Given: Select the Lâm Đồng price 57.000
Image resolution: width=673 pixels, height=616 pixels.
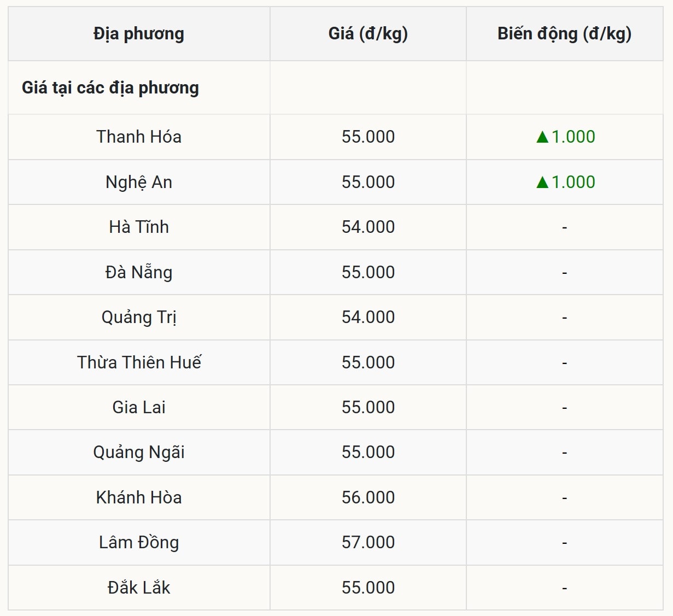Looking at the screenshot, I should (368, 542).
